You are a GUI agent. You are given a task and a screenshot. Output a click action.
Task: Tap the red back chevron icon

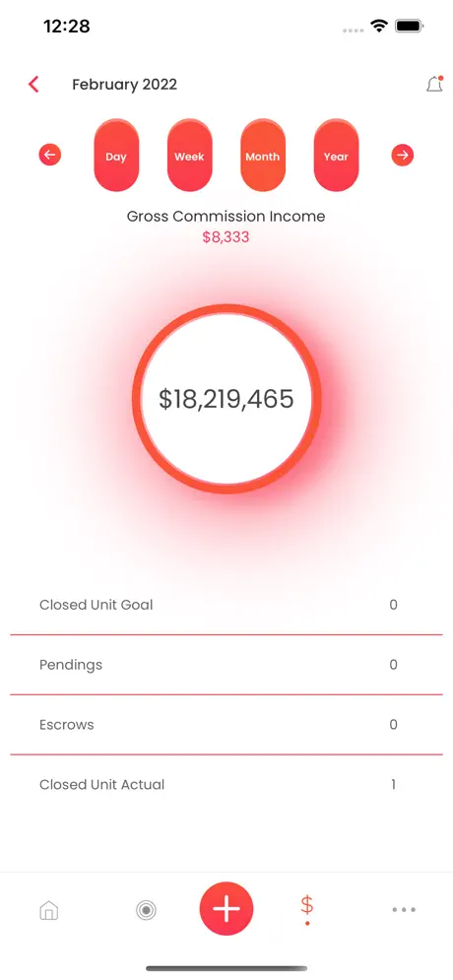pyautogui.click(x=33, y=85)
